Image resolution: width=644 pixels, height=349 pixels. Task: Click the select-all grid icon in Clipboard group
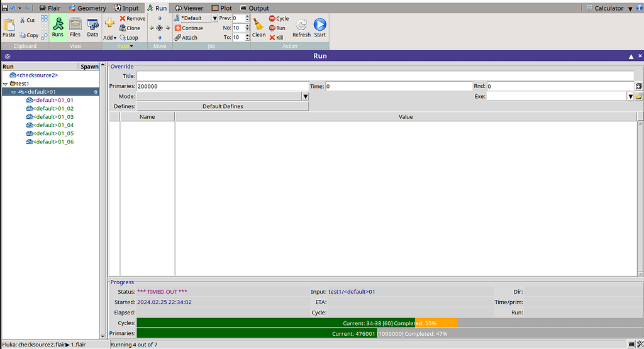pos(44,19)
